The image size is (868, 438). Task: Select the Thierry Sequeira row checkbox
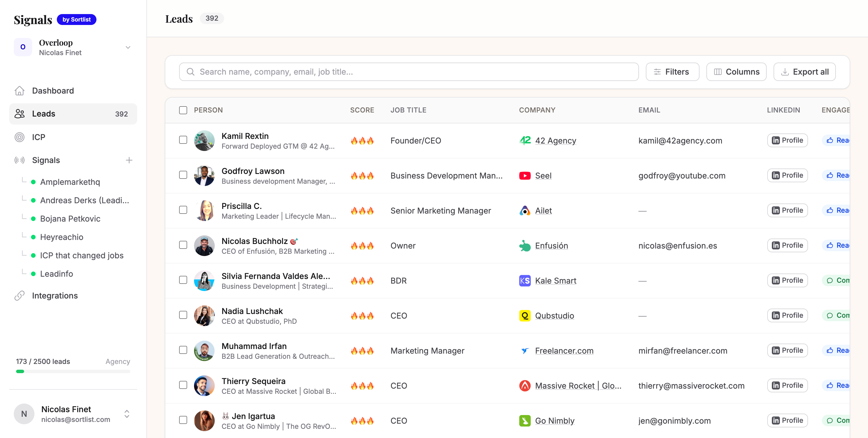coord(183,385)
